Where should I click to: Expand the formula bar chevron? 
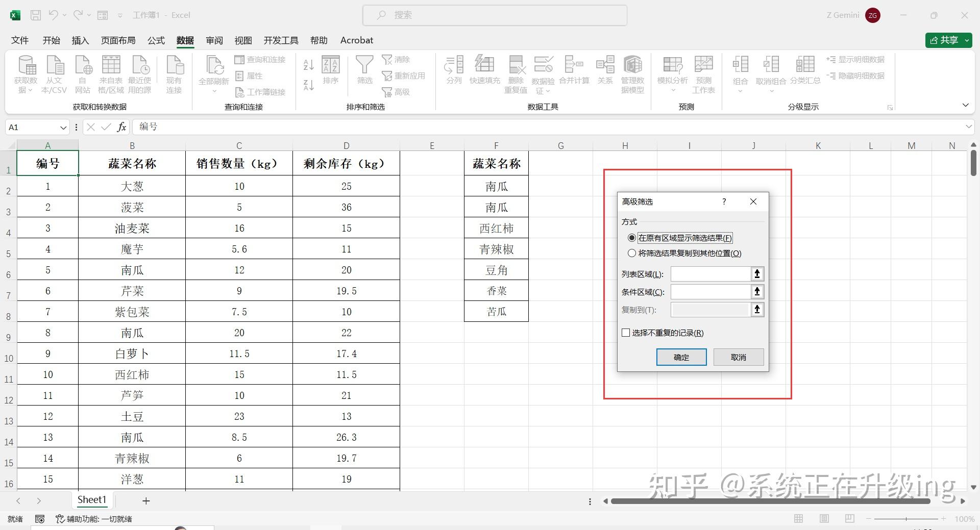[x=968, y=127]
